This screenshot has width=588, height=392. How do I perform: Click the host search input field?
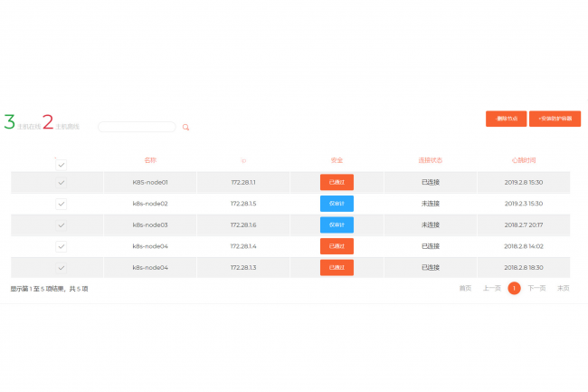pos(136,127)
